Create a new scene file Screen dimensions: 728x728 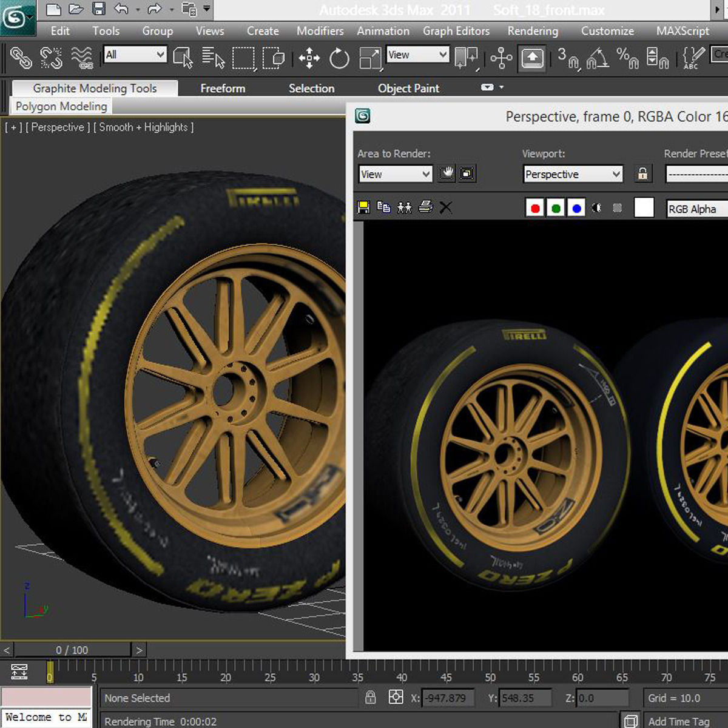click(54, 9)
